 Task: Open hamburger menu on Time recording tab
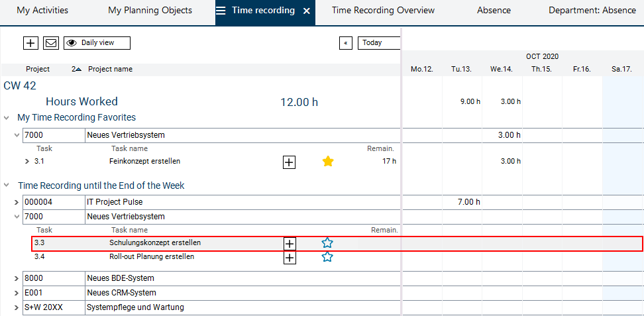coord(221,11)
